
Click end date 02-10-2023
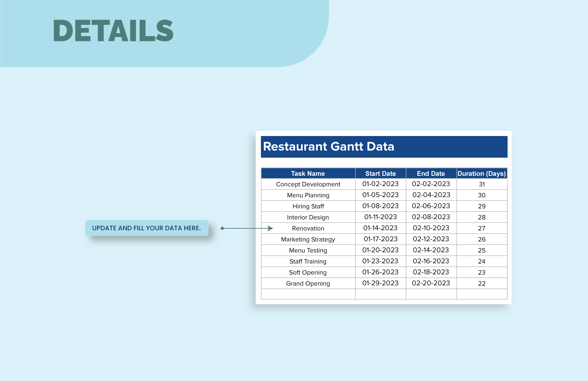pos(431,228)
